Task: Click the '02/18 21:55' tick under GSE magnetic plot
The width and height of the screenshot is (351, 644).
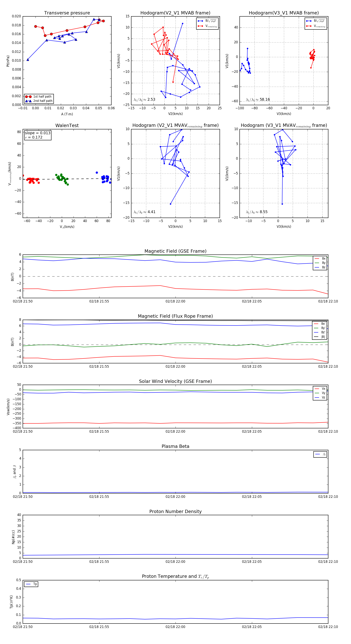Action: (99, 302)
